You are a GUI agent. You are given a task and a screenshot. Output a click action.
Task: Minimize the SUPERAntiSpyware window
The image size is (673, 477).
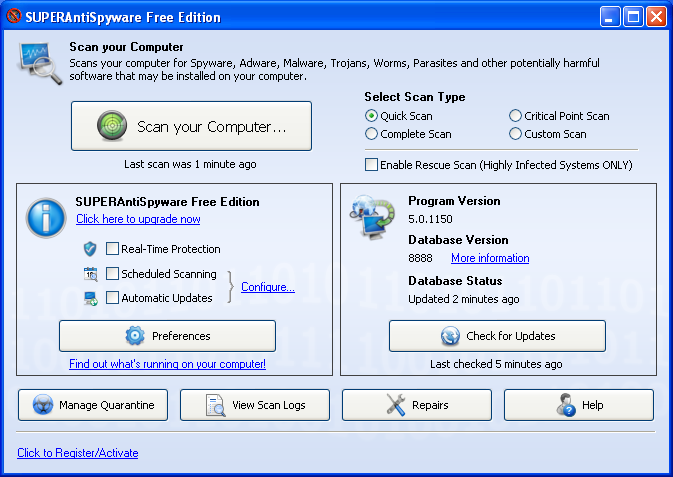(610, 17)
